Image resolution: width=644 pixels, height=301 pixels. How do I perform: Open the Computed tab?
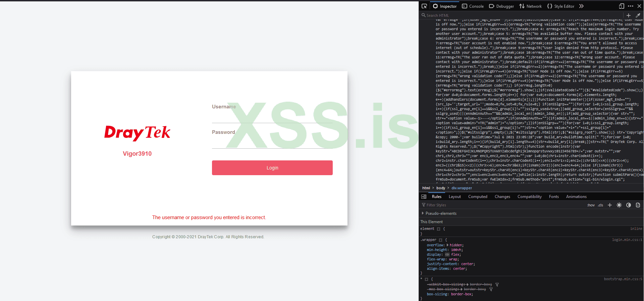478,197
